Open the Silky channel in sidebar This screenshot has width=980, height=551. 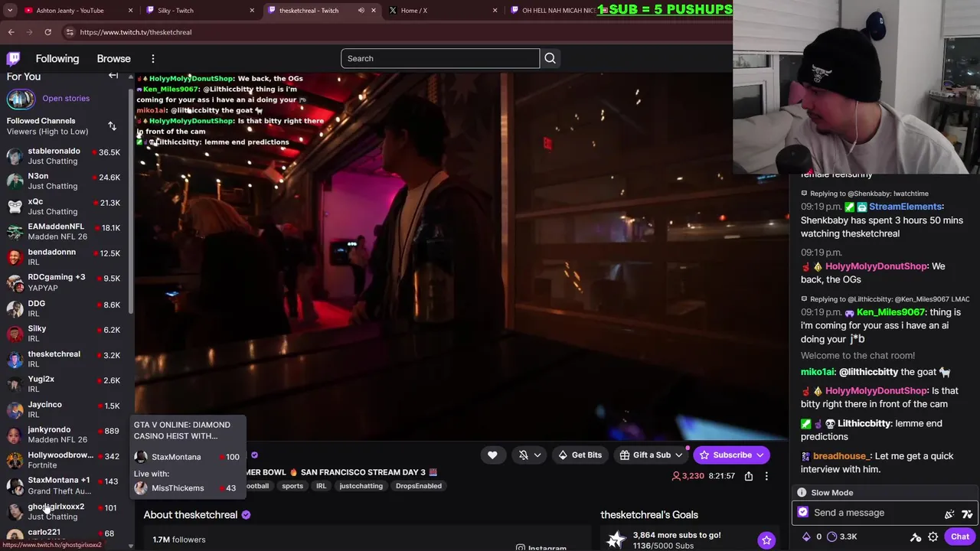(x=65, y=333)
